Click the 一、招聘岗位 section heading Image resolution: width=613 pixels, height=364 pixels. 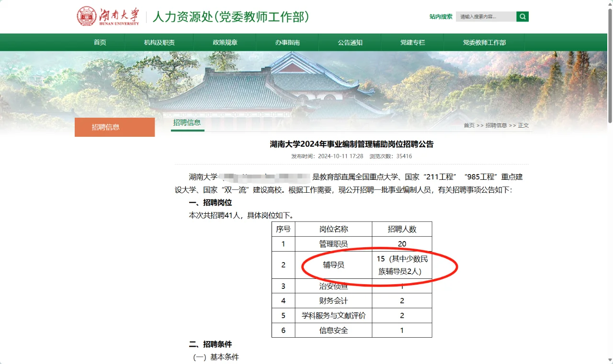tap(210, 203)
